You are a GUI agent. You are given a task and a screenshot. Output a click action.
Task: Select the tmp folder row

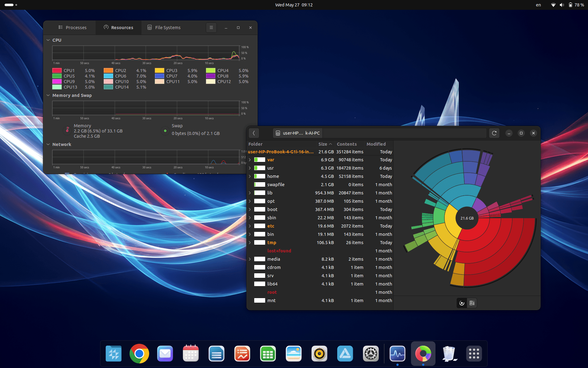pyautogui.click(x=320, y=243)
